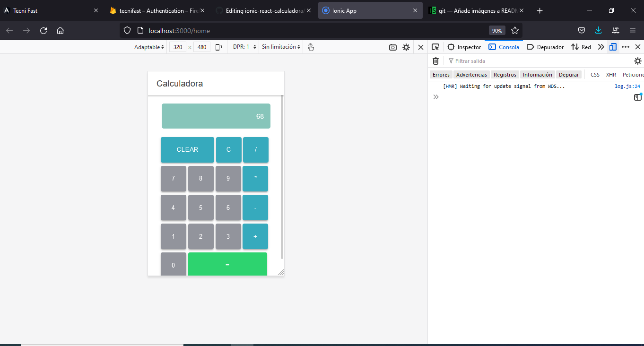Screen dimensions: 644x346
Task: Enable touch event simulation
Action: tap(311, 47)
